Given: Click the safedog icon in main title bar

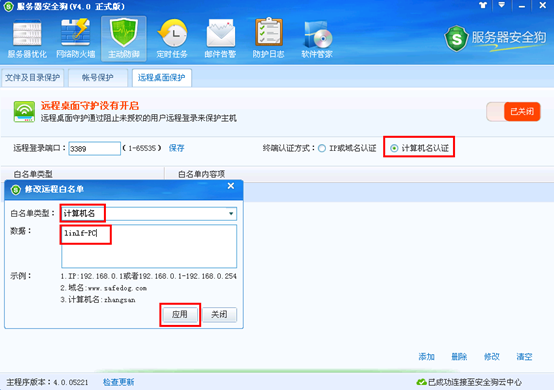Looking at the screenshot, I should (8, 6).
